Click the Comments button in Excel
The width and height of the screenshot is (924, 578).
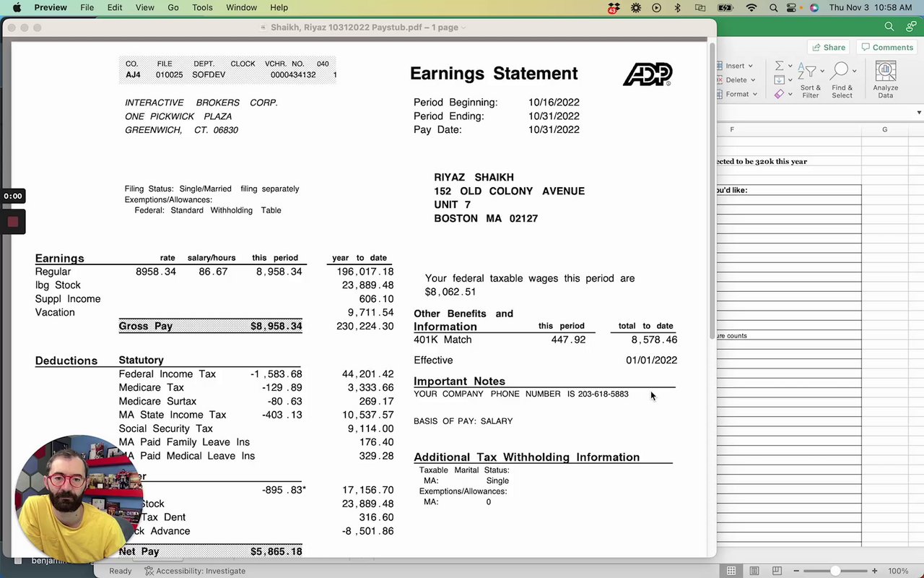click(886, 47)
